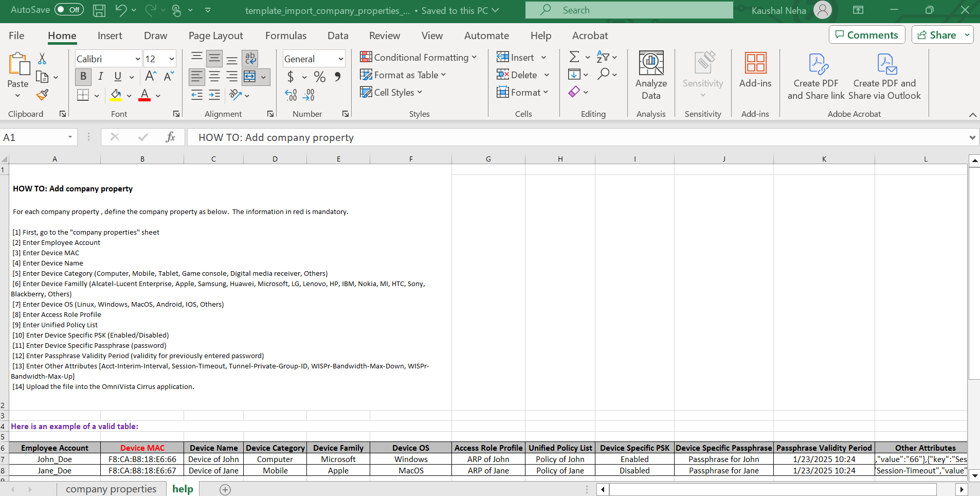The width and height of the screenshot is (980, 496).
Task: Select Create PDF and Share link
Action: pyautogui.click(x=816, y=76)
